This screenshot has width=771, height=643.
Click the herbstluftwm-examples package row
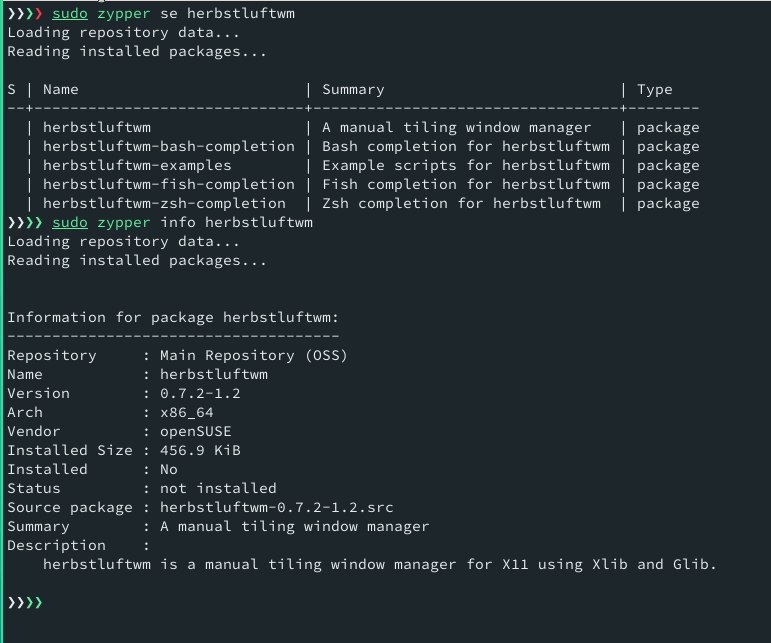click(354, 166)
